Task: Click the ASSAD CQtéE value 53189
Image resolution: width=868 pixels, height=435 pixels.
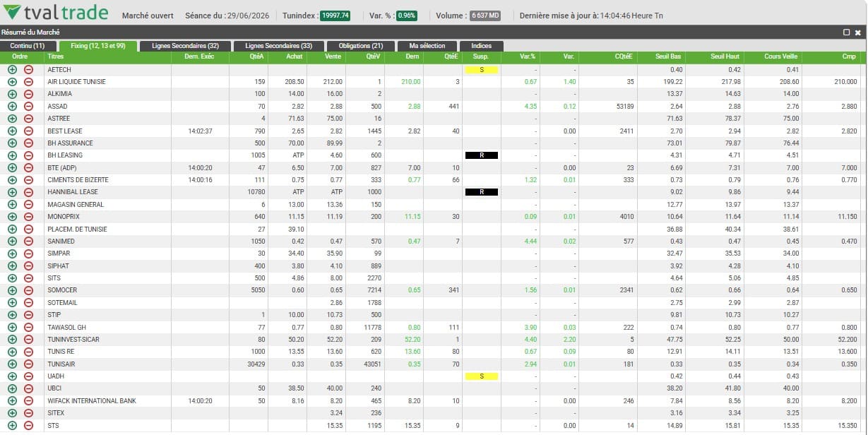Action: click(624, 106)
